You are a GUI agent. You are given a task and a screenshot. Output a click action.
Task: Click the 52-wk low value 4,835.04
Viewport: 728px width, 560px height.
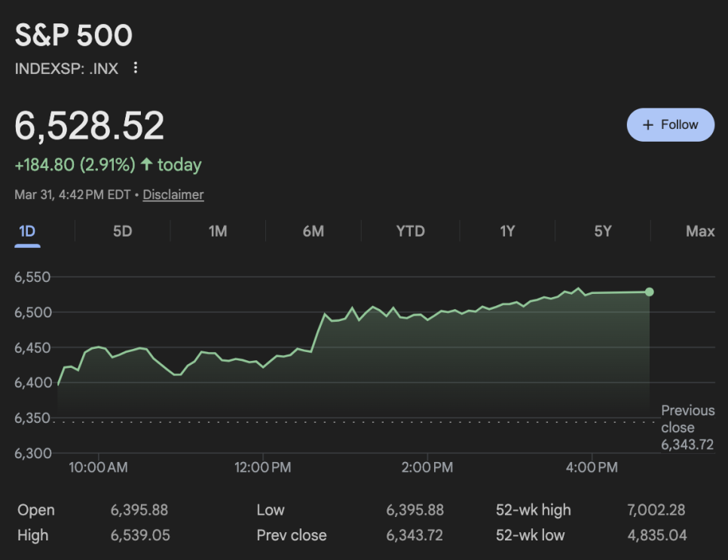pos(656,535)
